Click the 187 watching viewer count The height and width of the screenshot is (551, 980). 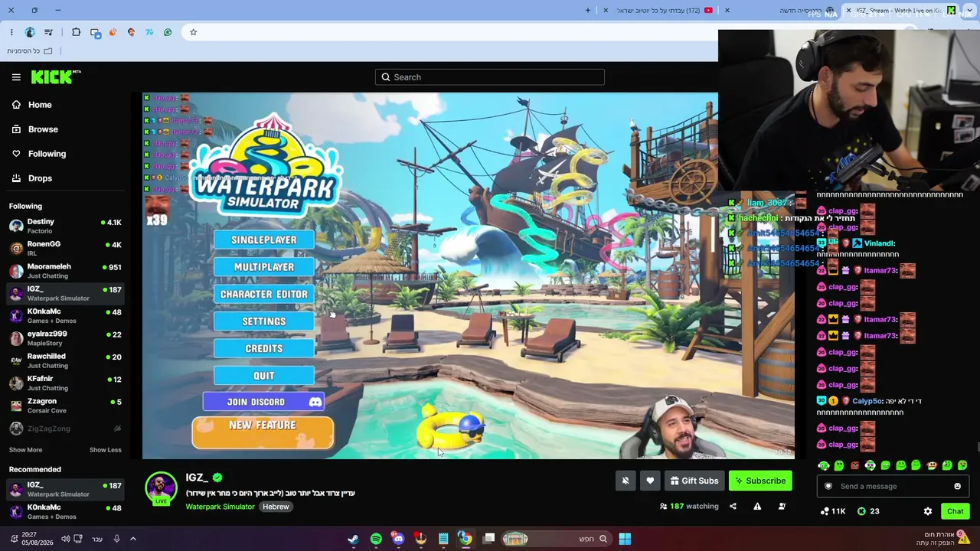[x=689, y=506]
